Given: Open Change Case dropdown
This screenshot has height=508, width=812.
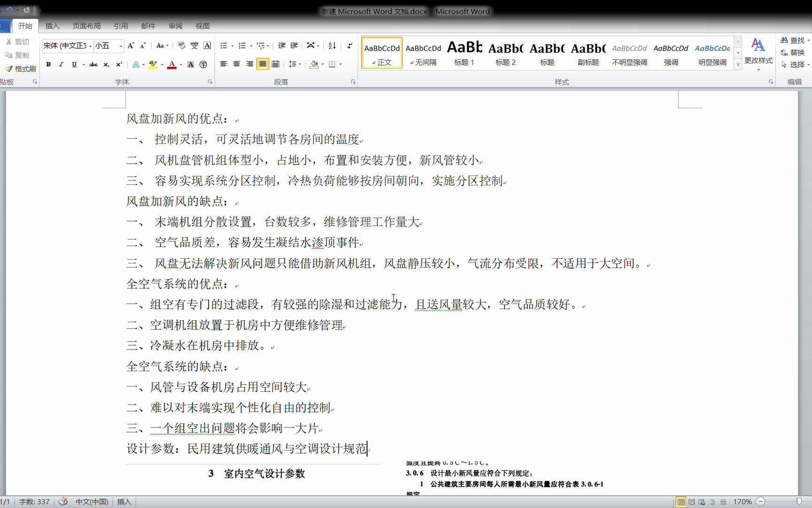Looking at the screenshot, I should click(162, 46).
